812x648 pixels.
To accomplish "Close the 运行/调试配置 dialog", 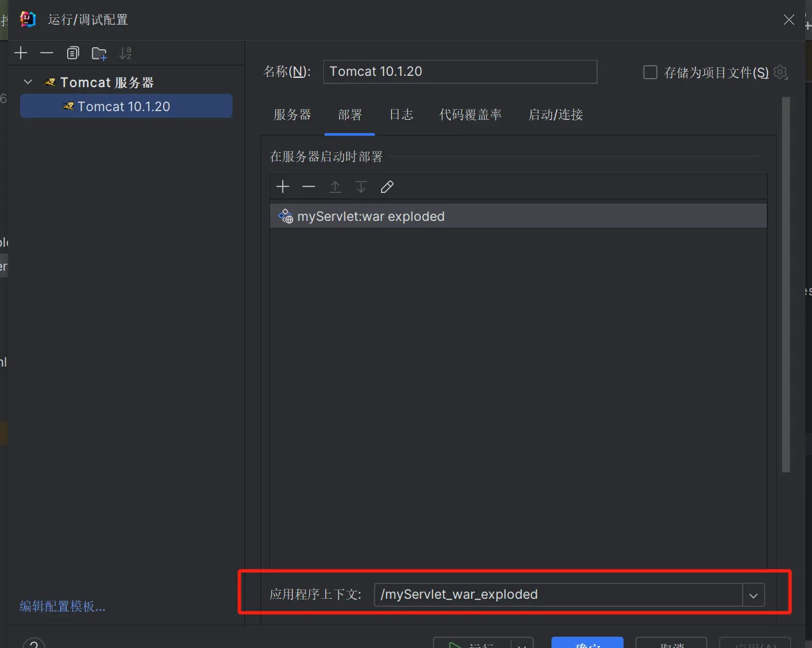I will pyautogui.click(x=789, y=19).
